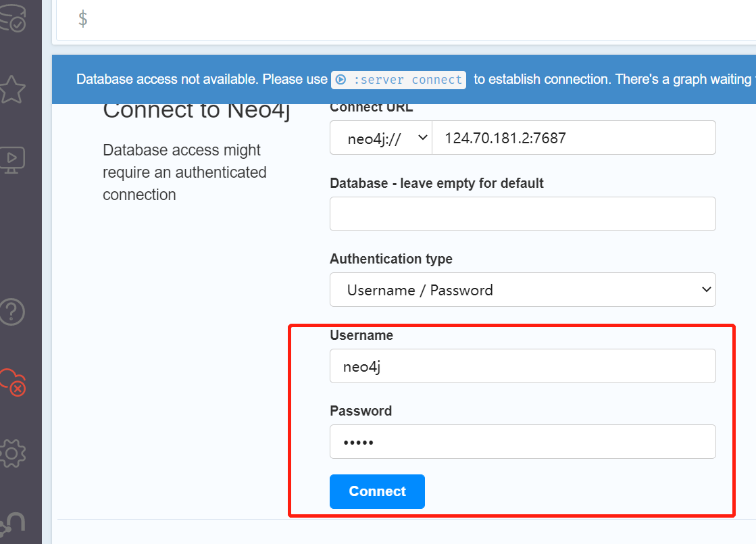756x544 pixels.
Task: Click the red cloud connection status icon
Action: click(12, 382)
